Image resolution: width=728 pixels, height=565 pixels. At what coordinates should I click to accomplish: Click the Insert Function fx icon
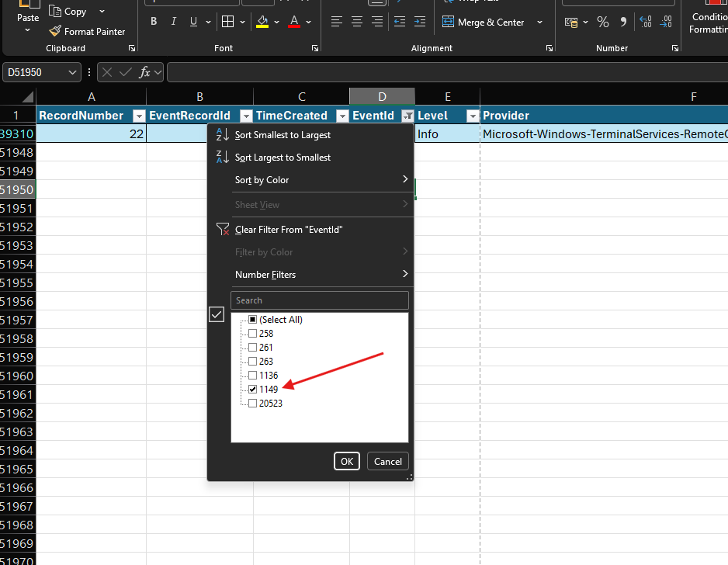click(145, 72)
